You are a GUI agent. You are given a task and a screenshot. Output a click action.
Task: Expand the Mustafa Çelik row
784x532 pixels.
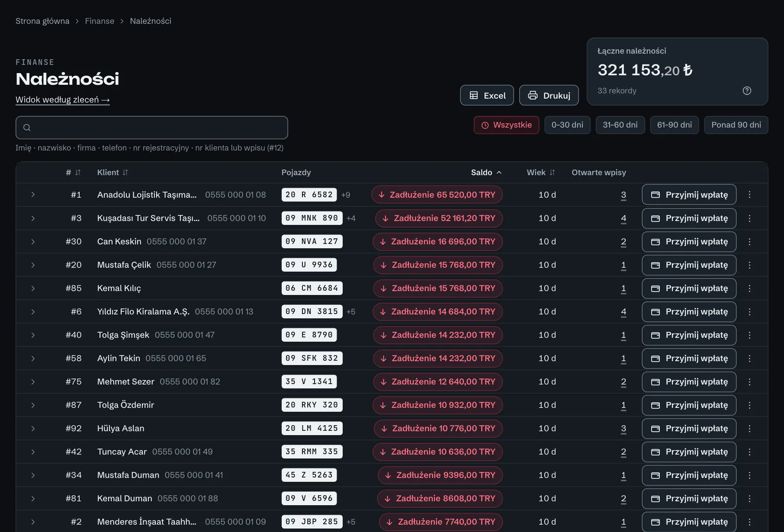point(33,265)
